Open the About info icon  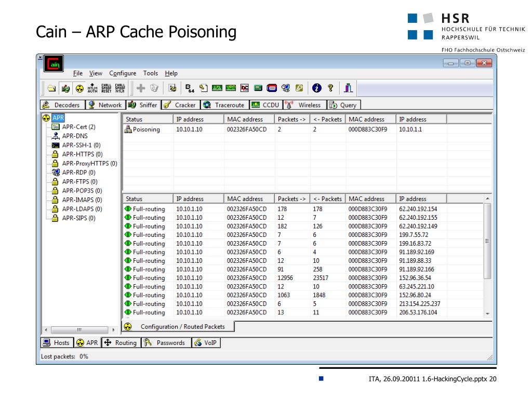point(316,88)
